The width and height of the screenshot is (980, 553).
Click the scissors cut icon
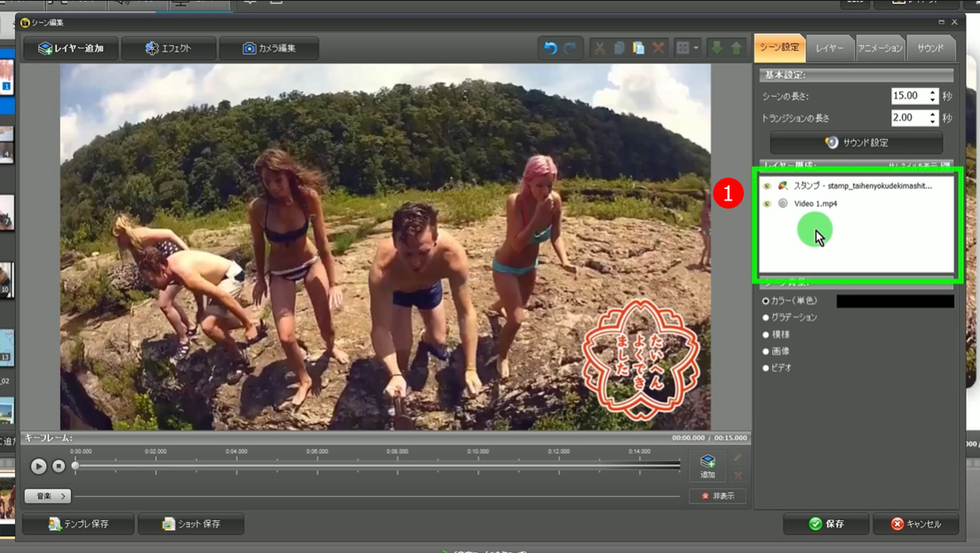[x=600, y=48]
